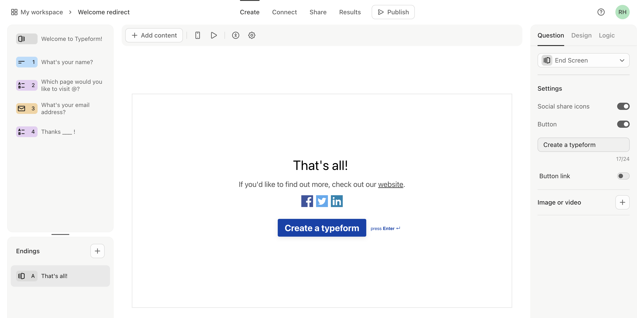Open the Question panel tab
The width and height of the screenshot is (644, 318).
coord(551,35)
